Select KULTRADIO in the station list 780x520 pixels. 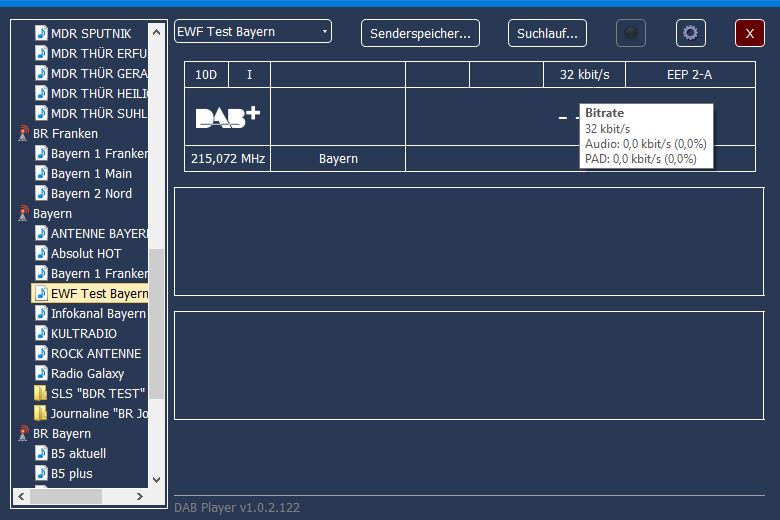click(x=83, y=333)
